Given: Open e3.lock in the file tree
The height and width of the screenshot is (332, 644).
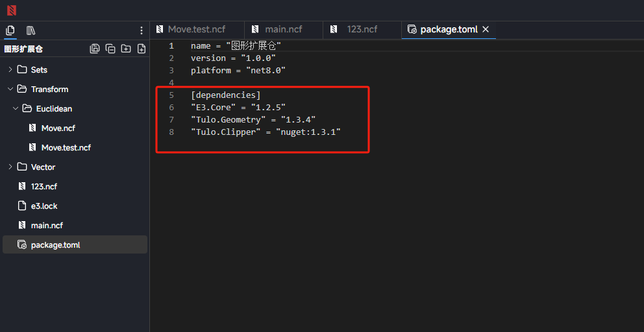Looking at the screenshot, I should click(44, 206).
